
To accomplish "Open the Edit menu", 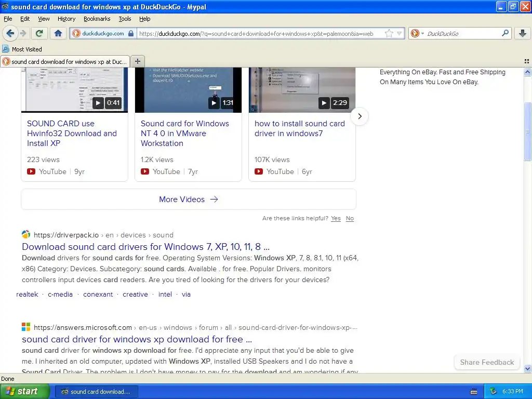I will coord(25,19).
